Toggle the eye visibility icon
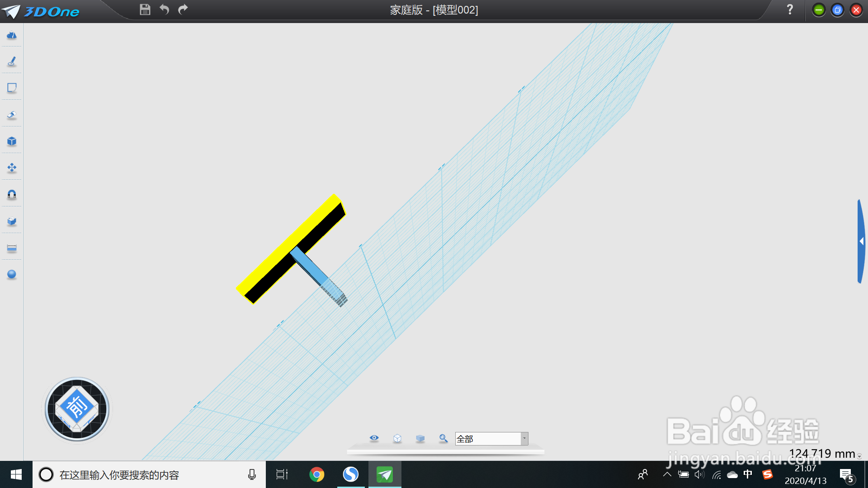Viewport: 868px width, 488px height. 374,438
